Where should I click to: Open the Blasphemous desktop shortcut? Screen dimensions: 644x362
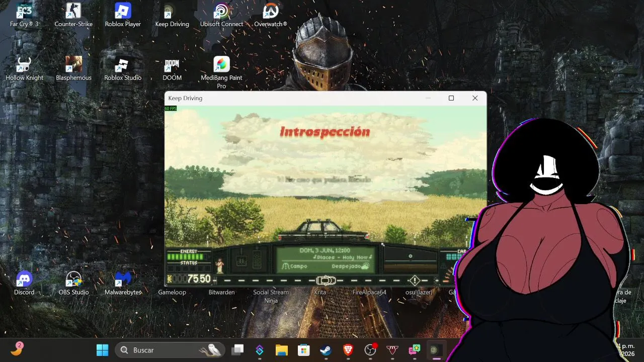(x=73, y=69)
